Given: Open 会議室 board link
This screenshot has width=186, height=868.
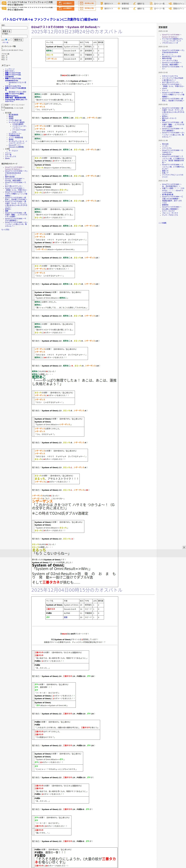Looking at the screenshot, I should coord(11,119).
